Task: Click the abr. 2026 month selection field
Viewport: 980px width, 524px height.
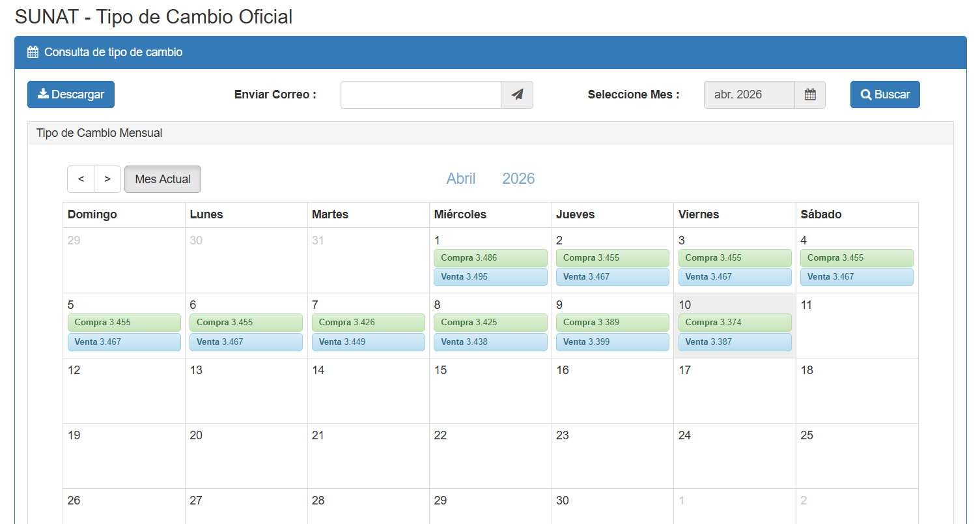Action: click(x=749, y=95)
